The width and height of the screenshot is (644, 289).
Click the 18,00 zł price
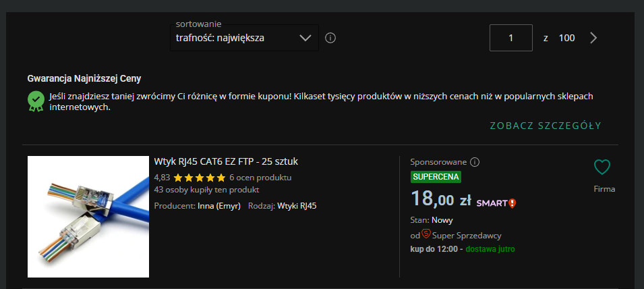pyautogui.click(x=440, y=200)
